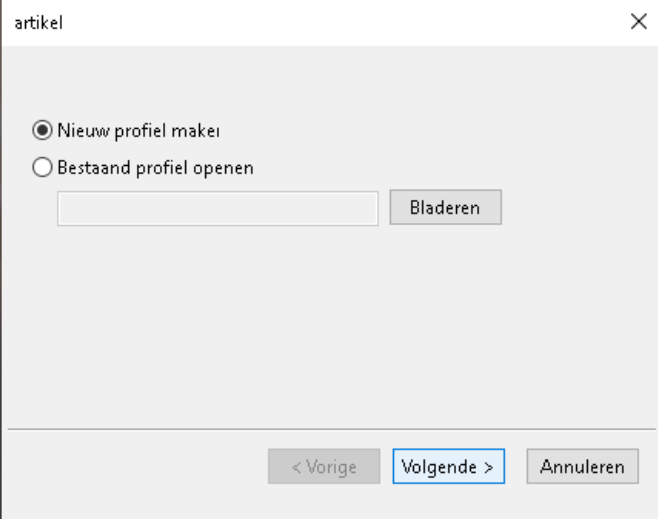658x519 pixels.
Task: Focus the existing profile path text field
Action: point(217,208)
